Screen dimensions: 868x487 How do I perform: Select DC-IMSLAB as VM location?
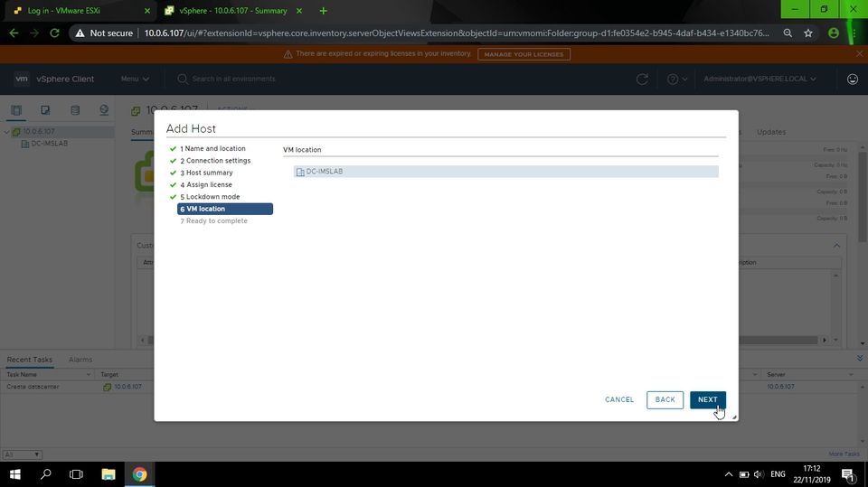(506, 172)
